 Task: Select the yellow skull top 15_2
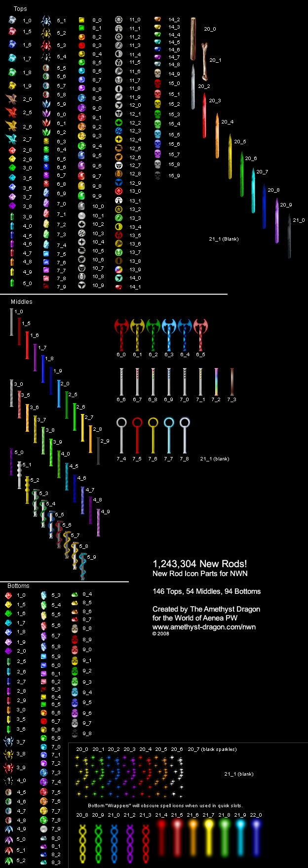(157, 104)
